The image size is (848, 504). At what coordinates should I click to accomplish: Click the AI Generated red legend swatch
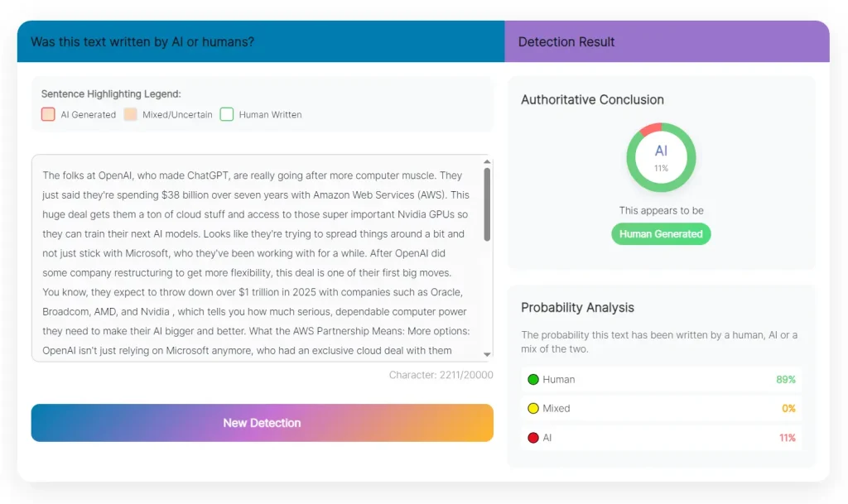pos(48,114)
